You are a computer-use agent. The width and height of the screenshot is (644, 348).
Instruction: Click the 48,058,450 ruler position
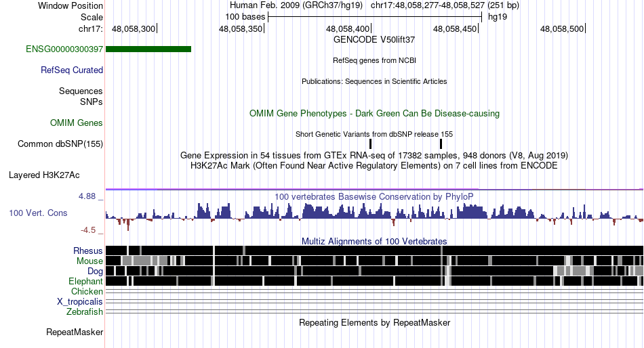click(x=456, y=28)
